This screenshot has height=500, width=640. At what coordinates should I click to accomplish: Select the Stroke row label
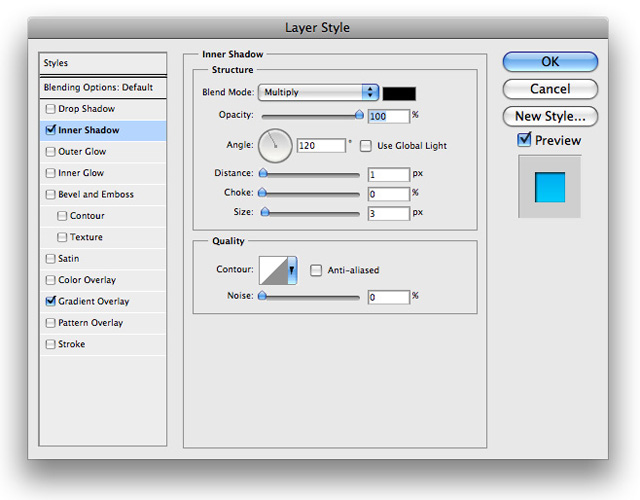point(71,344)
